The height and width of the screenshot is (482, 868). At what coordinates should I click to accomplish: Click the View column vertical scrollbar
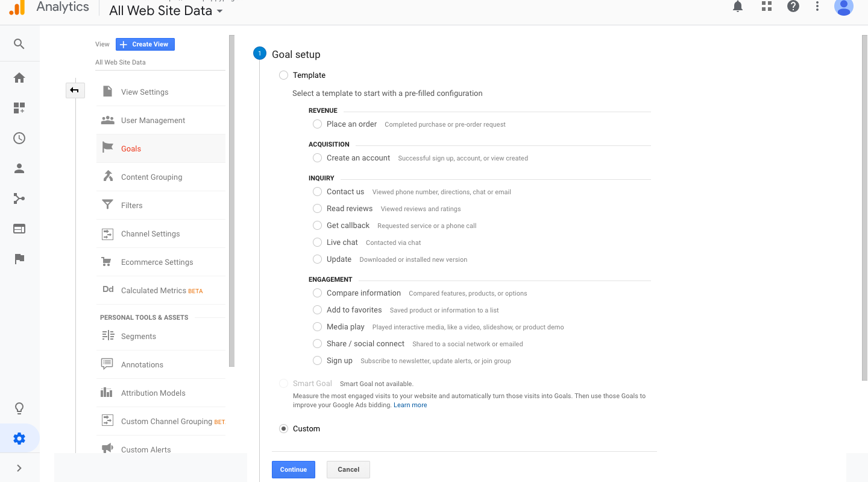coord(231,201)
